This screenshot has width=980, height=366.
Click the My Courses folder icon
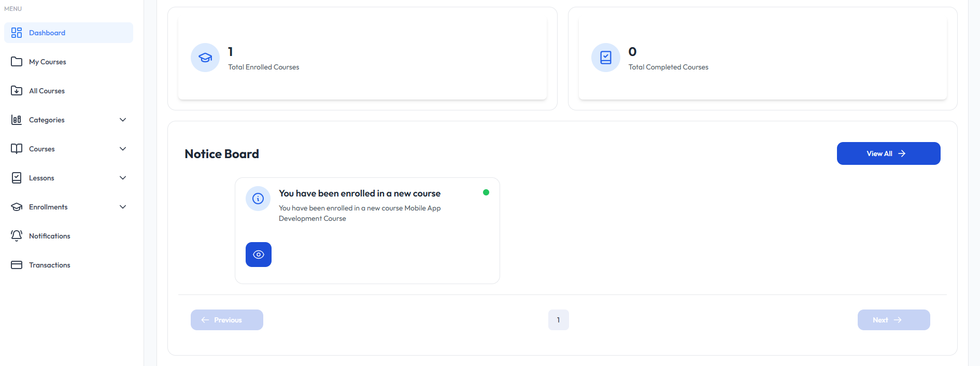click(x=17, y=62)
